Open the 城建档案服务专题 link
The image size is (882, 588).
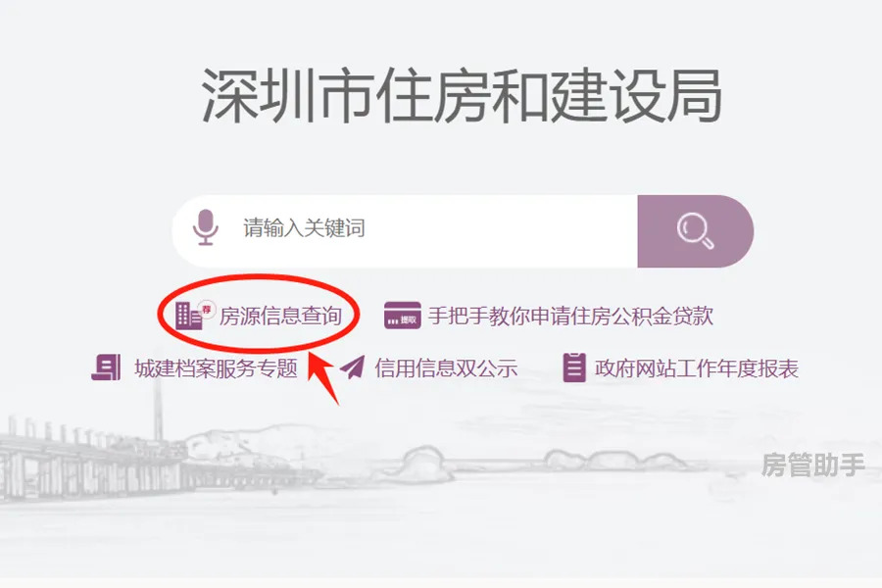(216, 368)
